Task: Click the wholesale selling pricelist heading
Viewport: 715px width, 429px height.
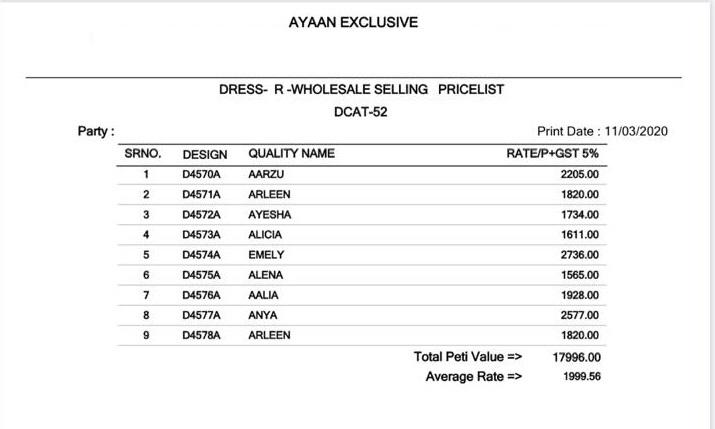Action: coord(361,89)
